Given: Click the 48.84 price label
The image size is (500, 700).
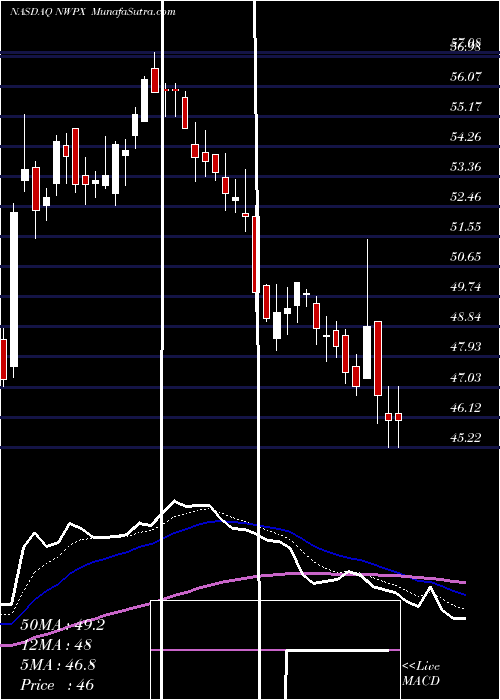Looking at the screenshot, I should (x=466, y=317).
